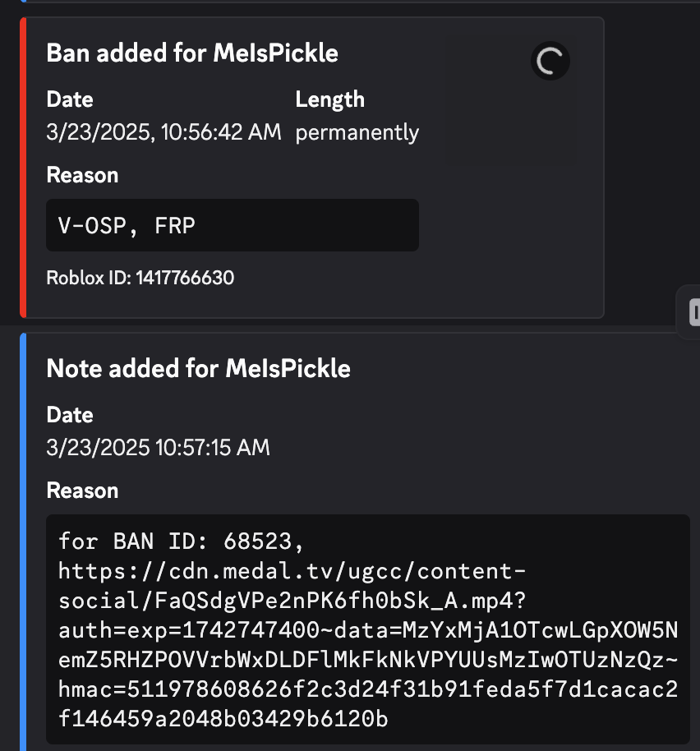Viewport: 700px width, 751px height.
Task: Click the loading thumbnail spinner in ban embed
Action: pyautogui.click(x=550, y=61)
